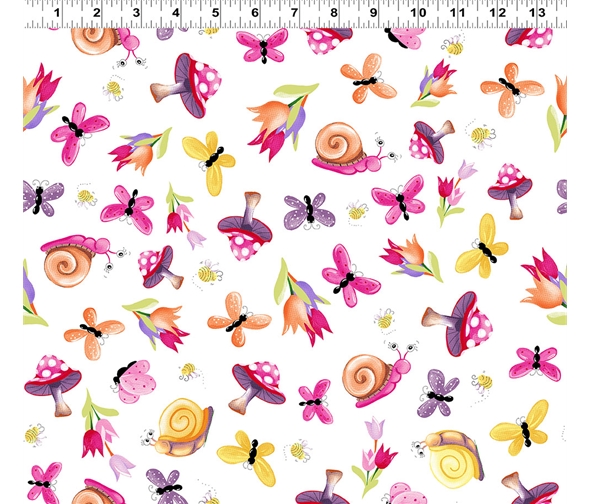This screenshot has height=504, width=590.
Task: Click the number 1 on the ruler
Action: (x=57, y=13)
